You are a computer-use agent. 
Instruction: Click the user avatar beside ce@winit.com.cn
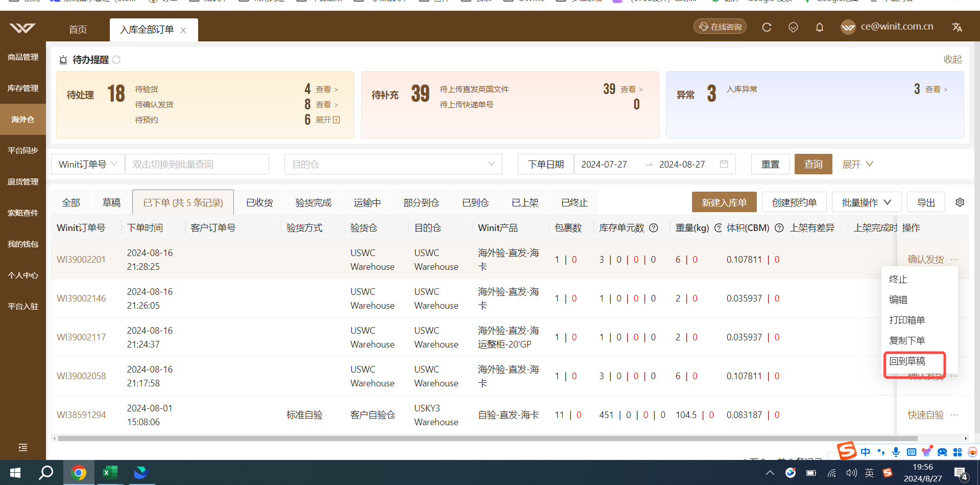pos(848,27)
